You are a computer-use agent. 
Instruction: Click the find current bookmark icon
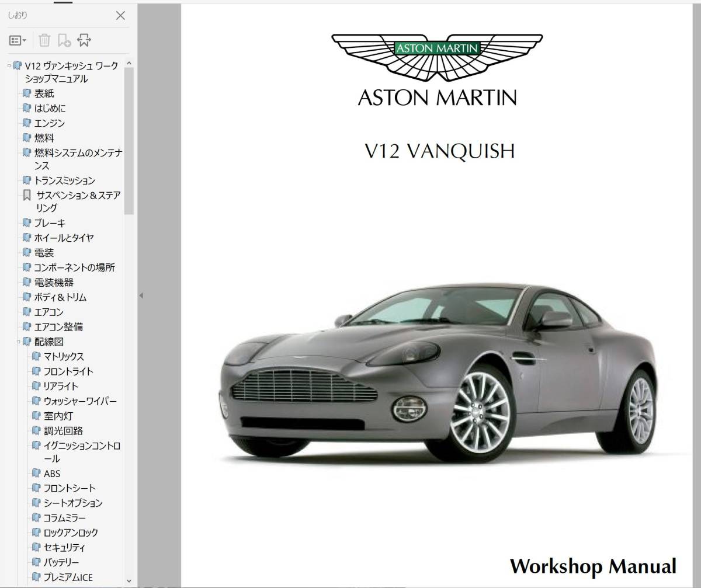click(x=84, y=40)
